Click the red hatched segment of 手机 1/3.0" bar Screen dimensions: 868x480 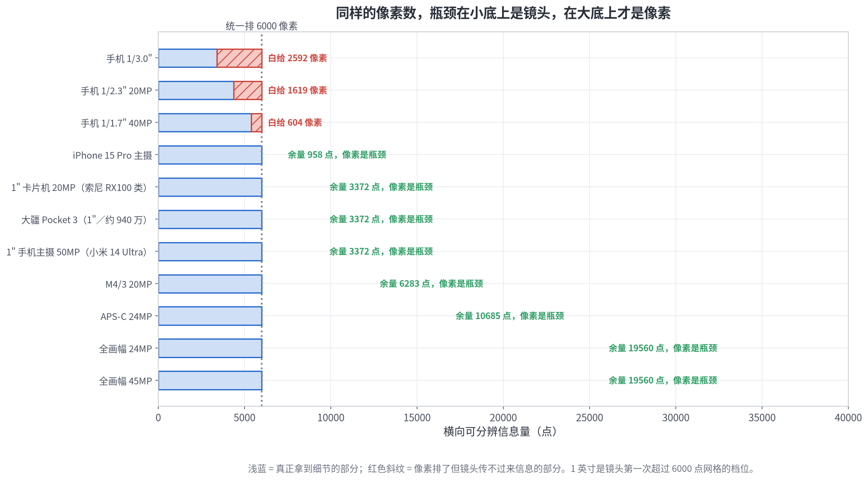pyautogui.click(x=240, y=58)
